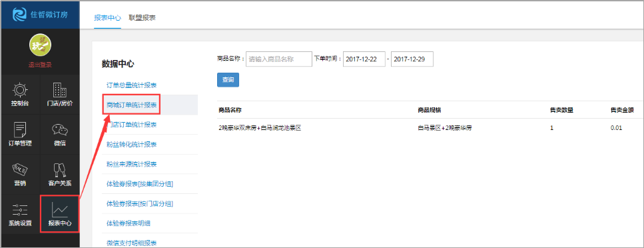Open 订单总量统计报表 report
644x248 pixels.
[x=131, y=85]
